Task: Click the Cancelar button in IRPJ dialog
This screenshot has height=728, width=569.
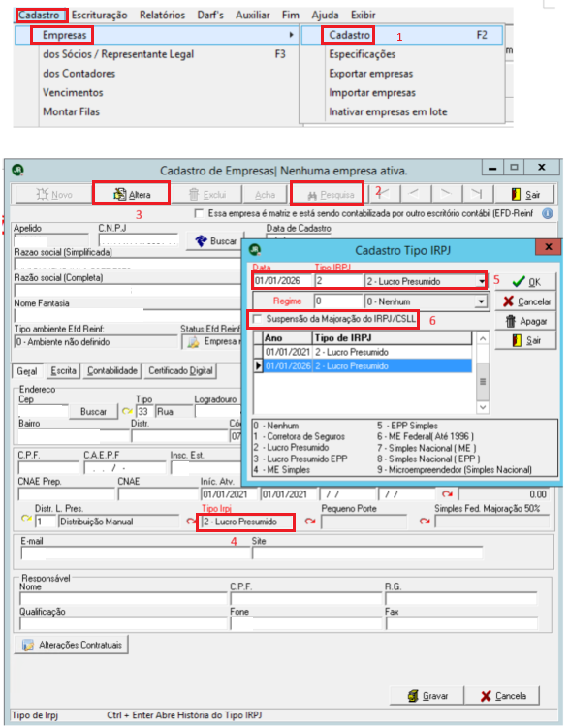Action: point(525,301)
